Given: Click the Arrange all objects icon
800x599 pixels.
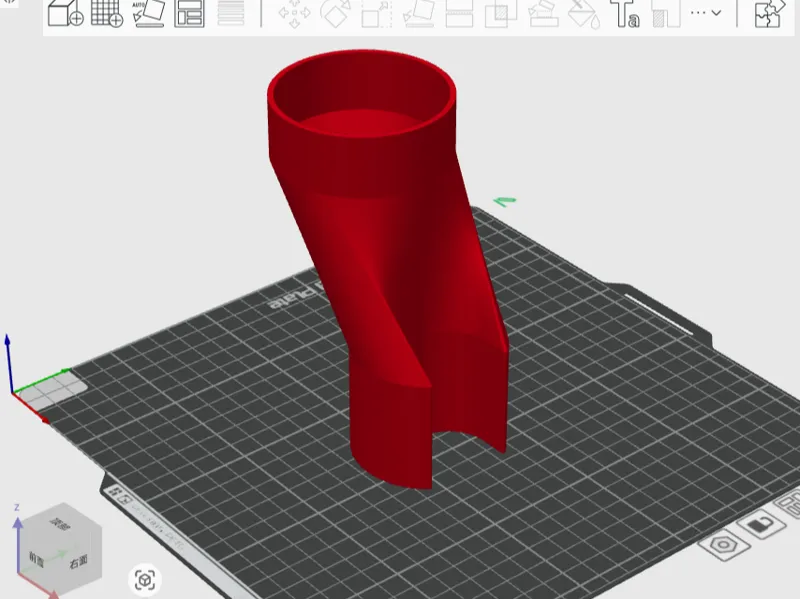Looking at the screenshot, I should pyautogui.click(x=189, y=13).
